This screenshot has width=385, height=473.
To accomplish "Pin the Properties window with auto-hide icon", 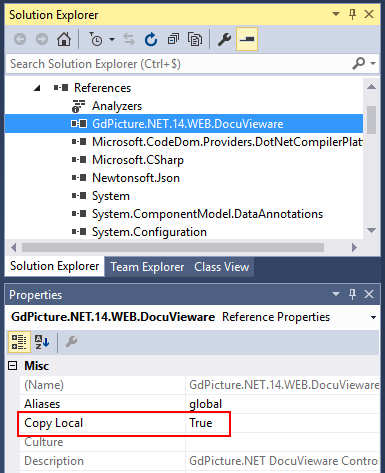I will coord(352,294).
